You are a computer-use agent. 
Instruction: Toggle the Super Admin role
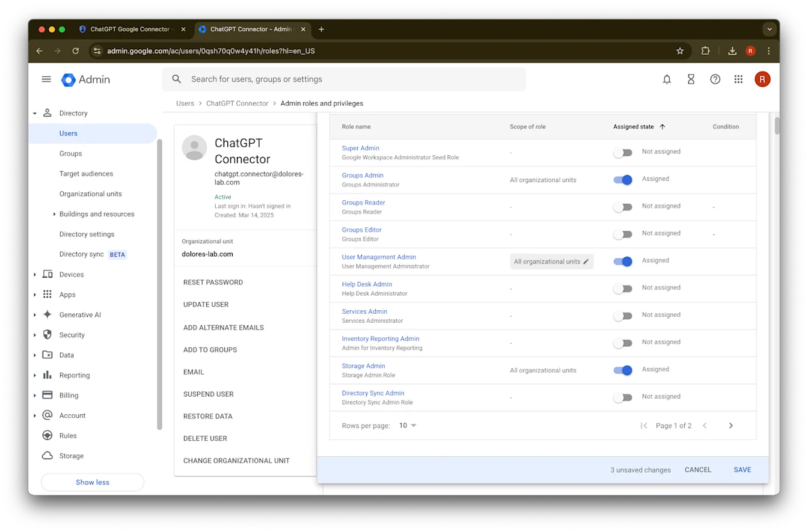(x=623, y=153)
